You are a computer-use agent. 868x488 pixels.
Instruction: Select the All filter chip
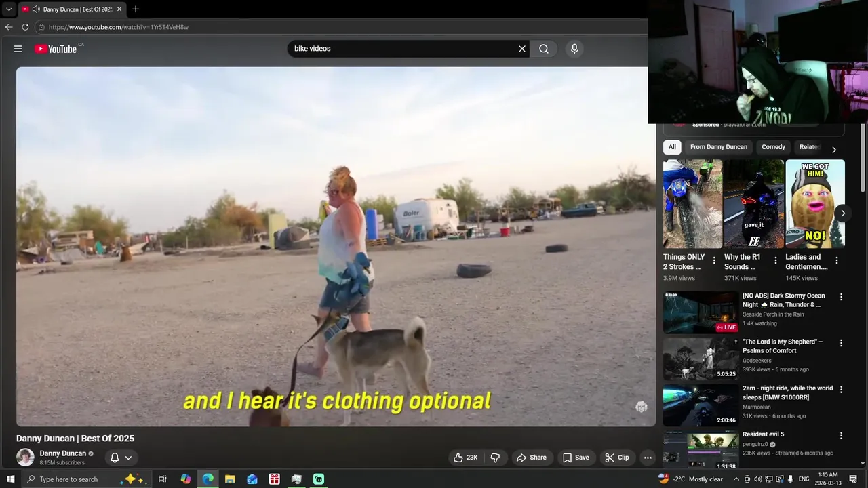[x=672, y=147]
